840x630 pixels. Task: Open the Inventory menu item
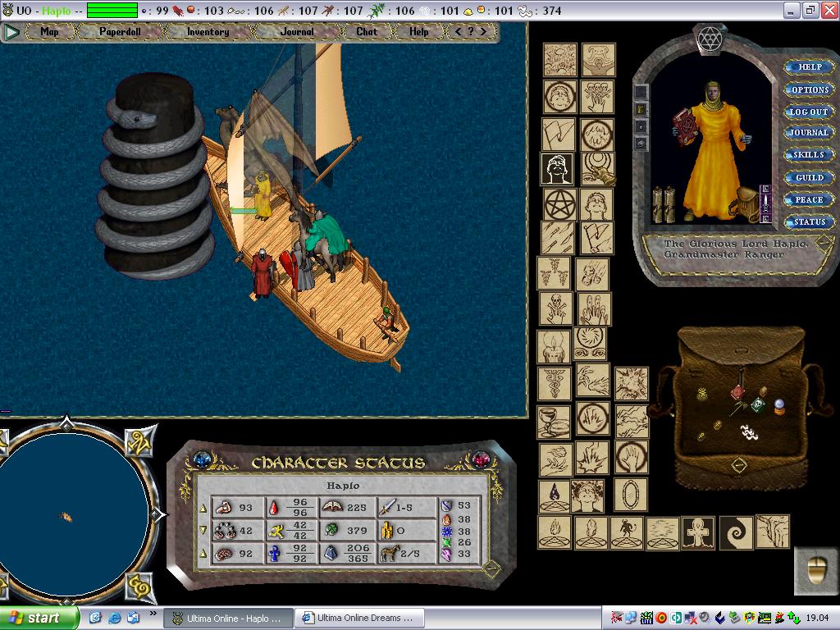pos(208,32)
